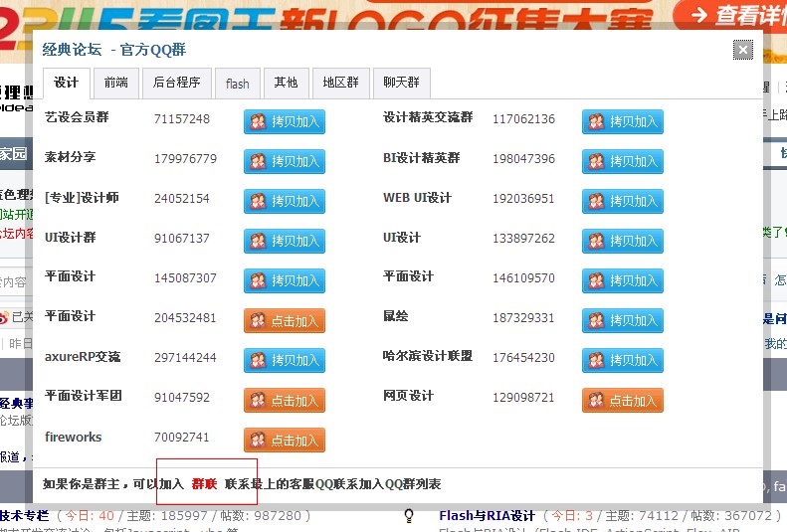Select QQ number 297144244
This screenshot has width=787, height=532.
185,358
